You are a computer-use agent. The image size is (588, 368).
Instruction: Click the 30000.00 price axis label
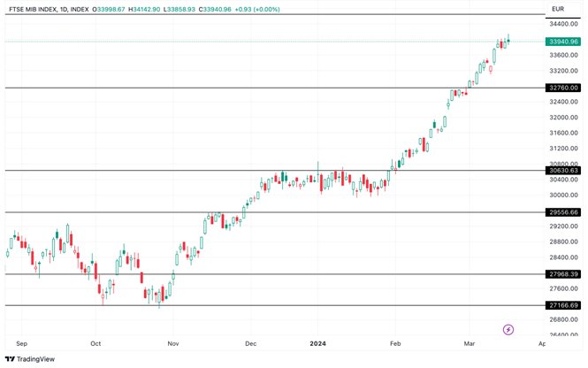coord(563,195)
